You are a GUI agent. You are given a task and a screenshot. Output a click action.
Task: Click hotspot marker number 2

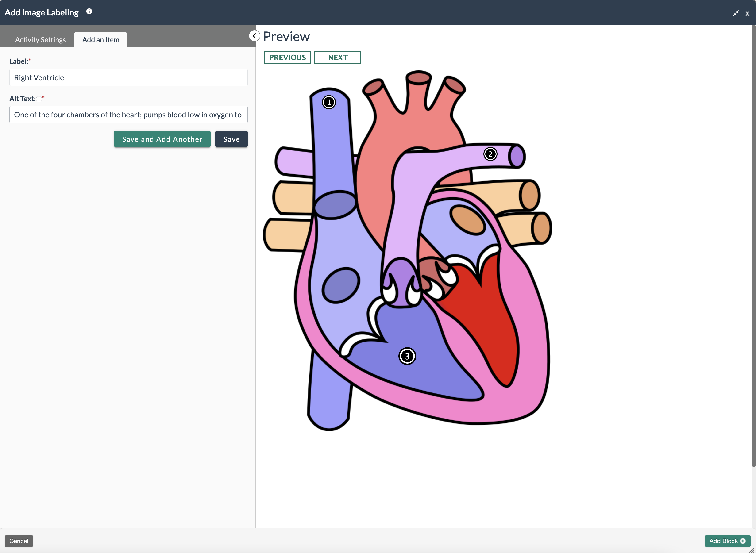tap(490, 154)
